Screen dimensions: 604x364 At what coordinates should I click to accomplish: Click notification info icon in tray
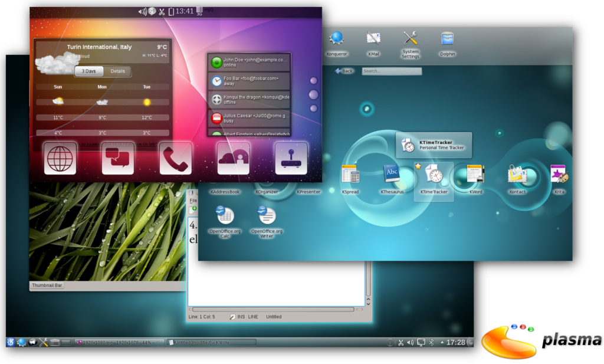390,342
